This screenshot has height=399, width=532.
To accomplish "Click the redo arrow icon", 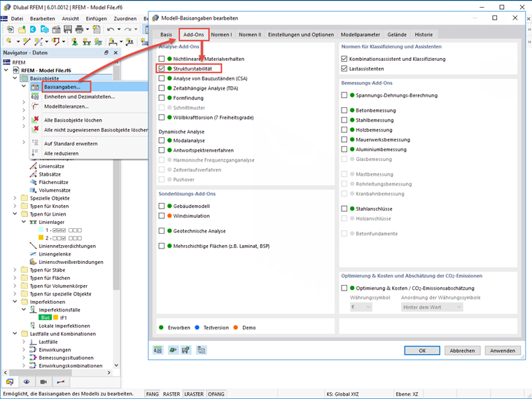I will point(127,29).
